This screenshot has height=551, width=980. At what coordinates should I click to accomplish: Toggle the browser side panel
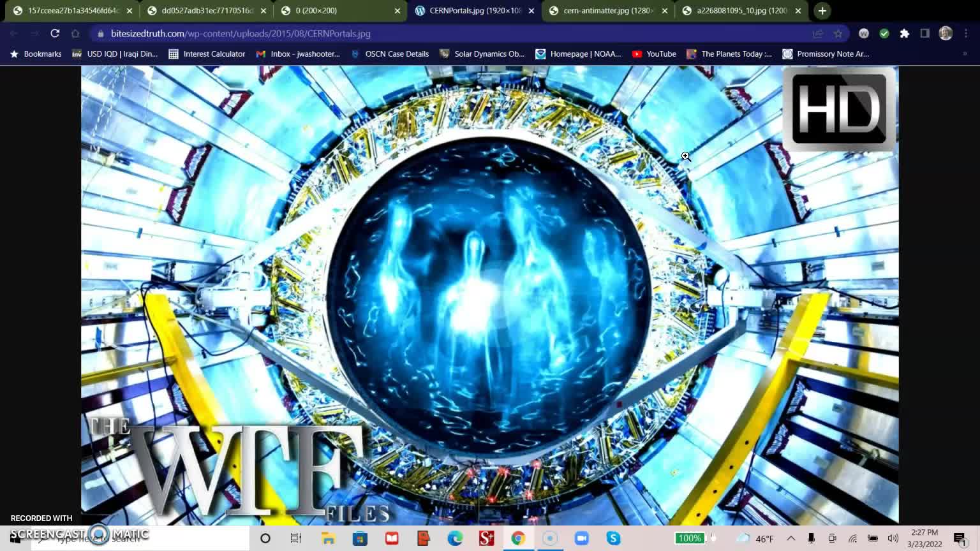click(925, 33)
